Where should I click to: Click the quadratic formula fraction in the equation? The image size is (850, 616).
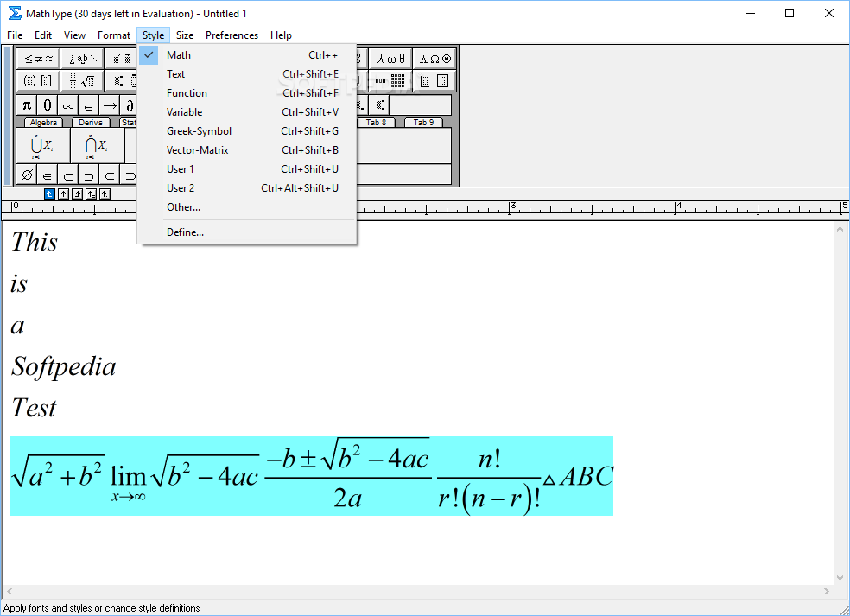(348, 475)
